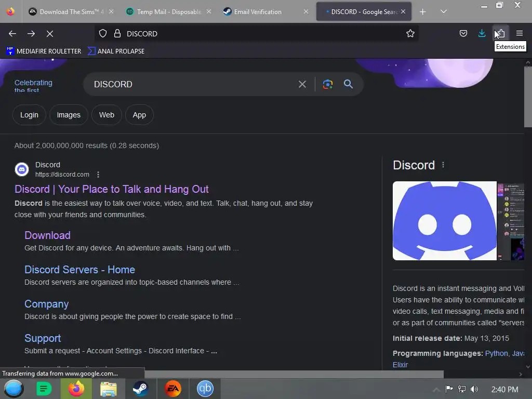This screenshot has height=399, width=532.
Task: Go back to previous page arrow
Action: pyautogui.click(x=12, y=34)
